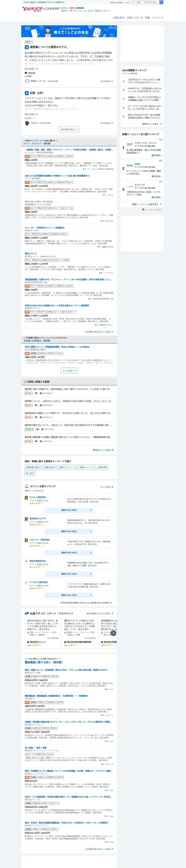Screen dimensions: 186x868
Task: Open the 企業ランキング menu item
Action: [135, 18]
